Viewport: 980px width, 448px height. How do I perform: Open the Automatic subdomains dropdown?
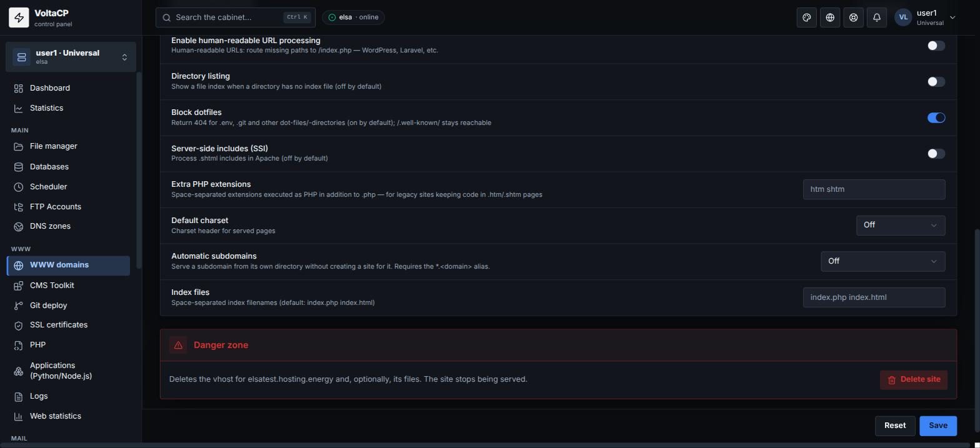click(x=882, y=261)
